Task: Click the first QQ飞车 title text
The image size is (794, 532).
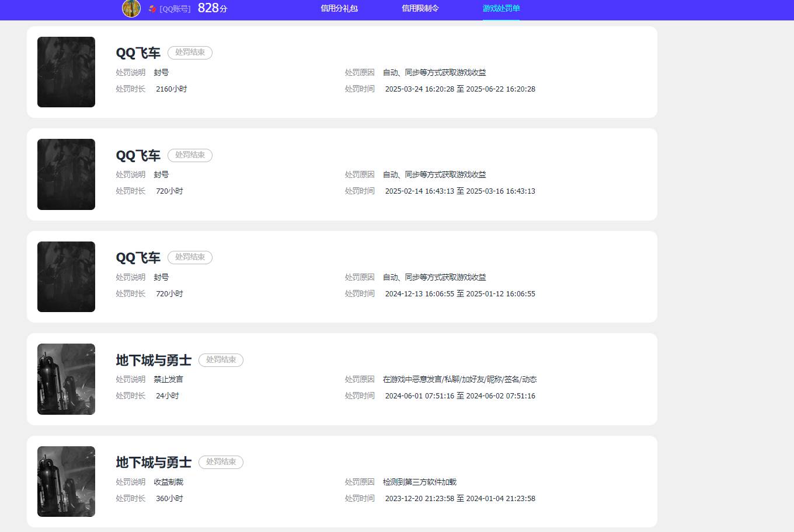Action: [x=138, y=52]
